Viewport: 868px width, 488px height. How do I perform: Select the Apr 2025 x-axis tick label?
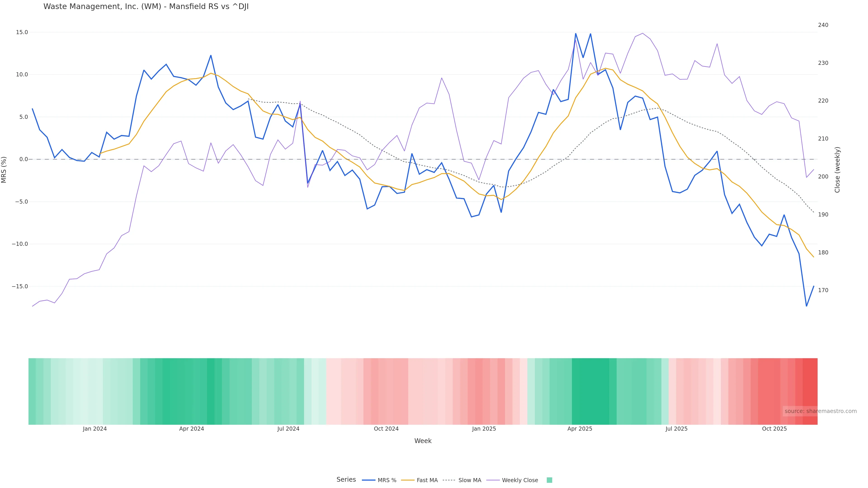pos(580,429)
